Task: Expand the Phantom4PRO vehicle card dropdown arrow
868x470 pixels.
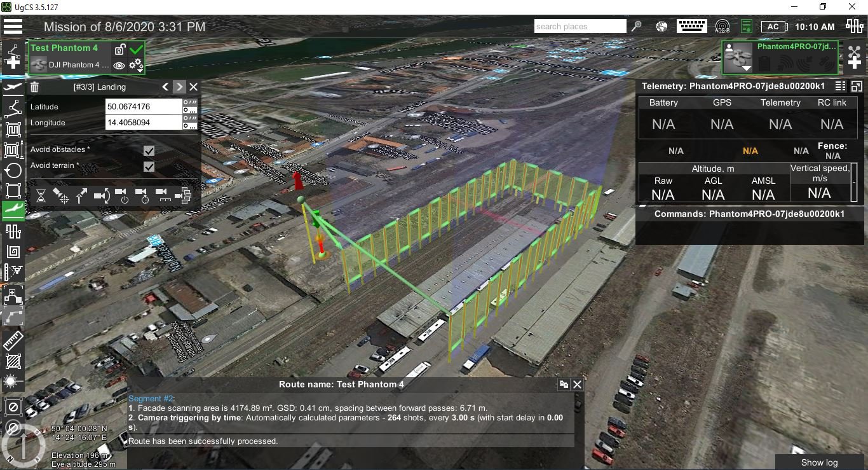Action: click(746, 68)
